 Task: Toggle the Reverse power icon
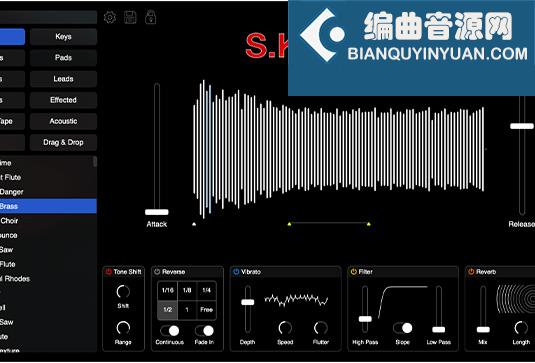pos(157,272)
